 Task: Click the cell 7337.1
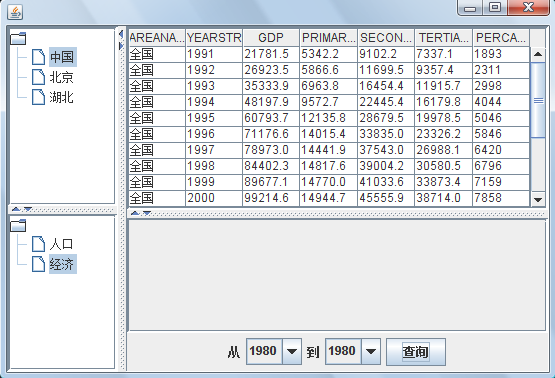(444, 54)
